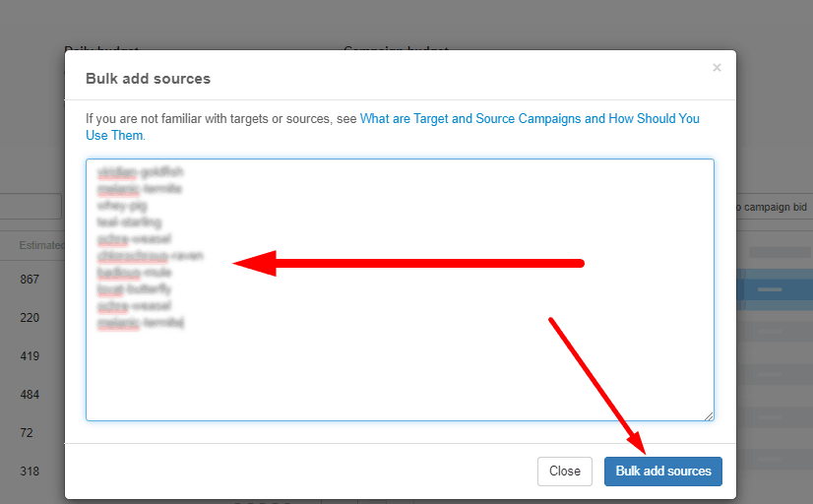This screenshot has width=813, height=504.
Task: Click the Bulk add sources button
Action: 662,471
